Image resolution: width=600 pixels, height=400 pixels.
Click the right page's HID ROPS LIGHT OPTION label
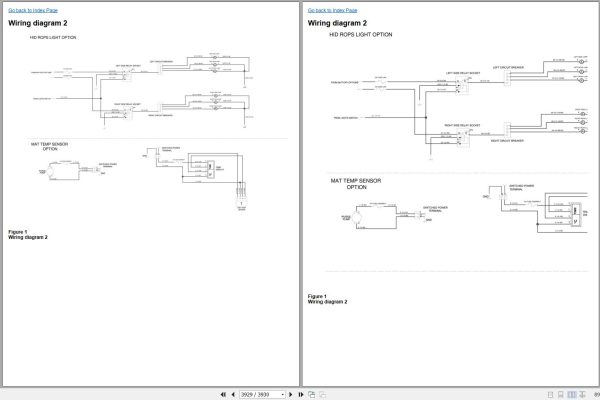(x=361, y=34)
